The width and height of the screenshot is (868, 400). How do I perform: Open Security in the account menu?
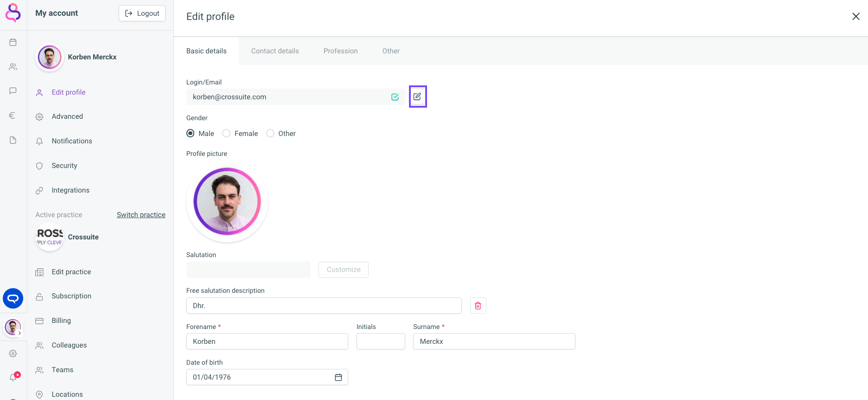coord(64,166)
